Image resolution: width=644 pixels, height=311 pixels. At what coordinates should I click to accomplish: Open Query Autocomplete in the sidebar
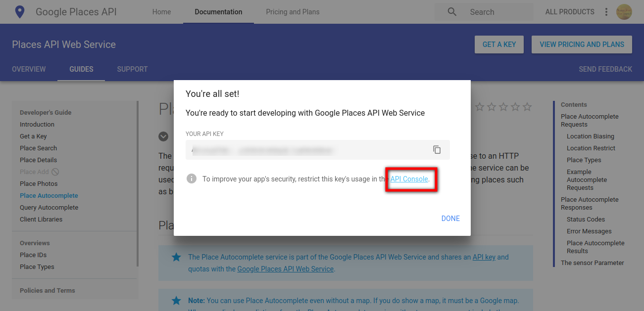tap(49, 208)
